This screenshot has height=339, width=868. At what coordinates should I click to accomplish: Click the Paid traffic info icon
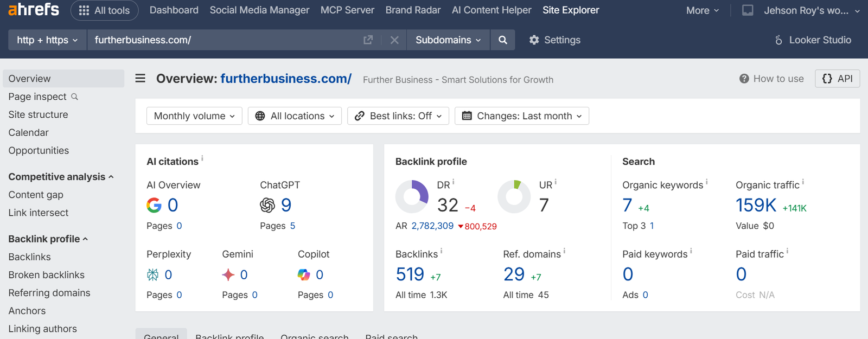click(x=788, y=251)
